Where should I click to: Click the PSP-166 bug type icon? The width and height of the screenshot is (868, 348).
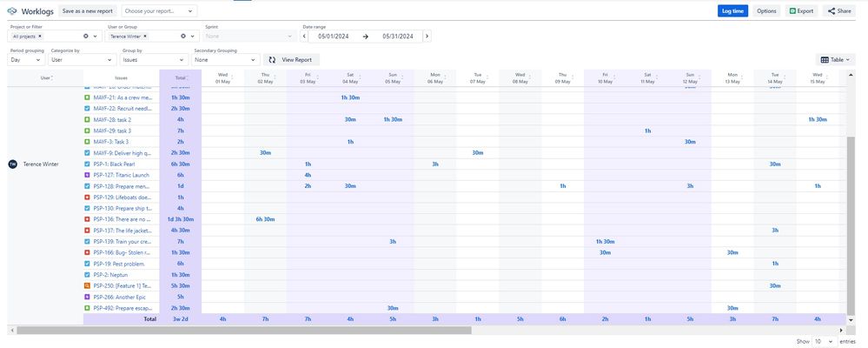click(87, 252)
